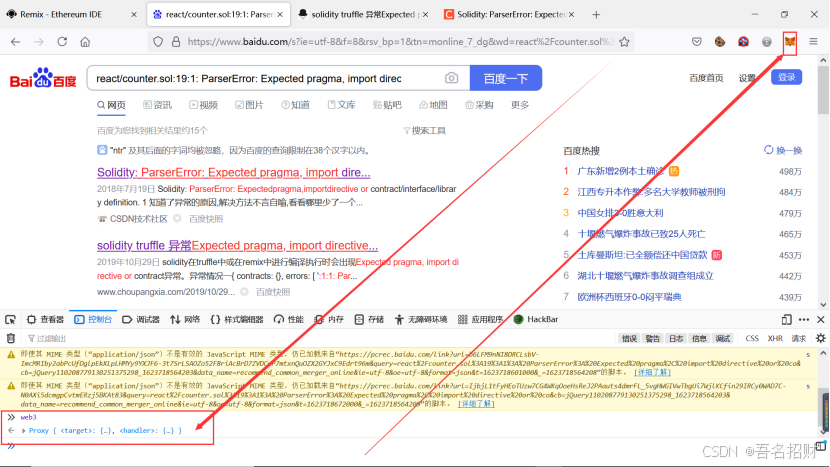Image resolution: width=830 pixels, height=467 pixels.
Task: Click the Baidu logo
Action: [x=43, y=78]
